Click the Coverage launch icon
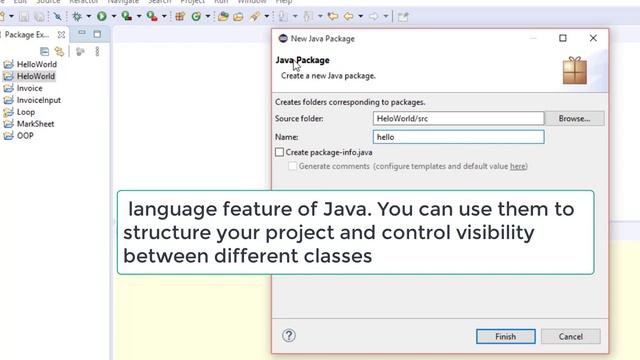Screen dimensions: 640x360 (x=127, y=16)
